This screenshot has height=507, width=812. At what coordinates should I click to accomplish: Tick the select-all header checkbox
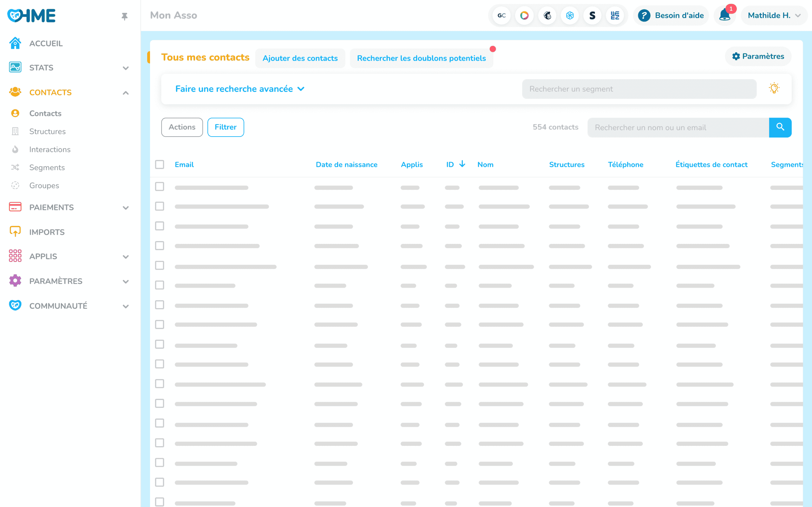[x=159, y=164]
